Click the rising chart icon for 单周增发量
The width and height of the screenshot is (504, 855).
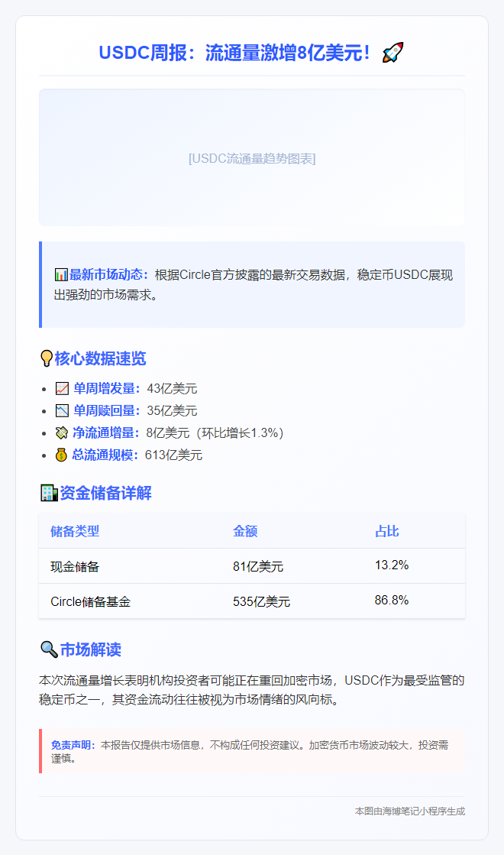[x=62, y=388]
